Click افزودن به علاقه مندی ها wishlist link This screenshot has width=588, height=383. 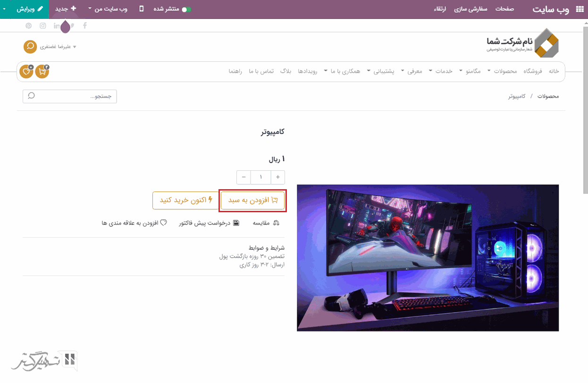(134, 223)
